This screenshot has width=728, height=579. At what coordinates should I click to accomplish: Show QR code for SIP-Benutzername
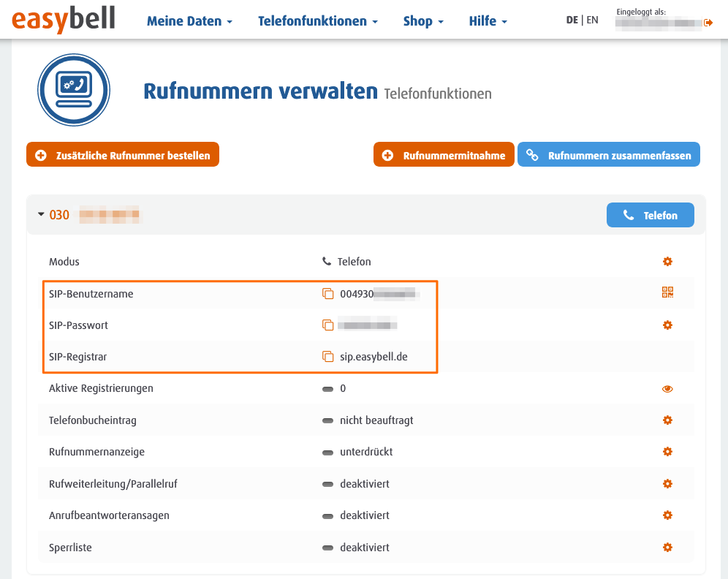pos(667,293)
